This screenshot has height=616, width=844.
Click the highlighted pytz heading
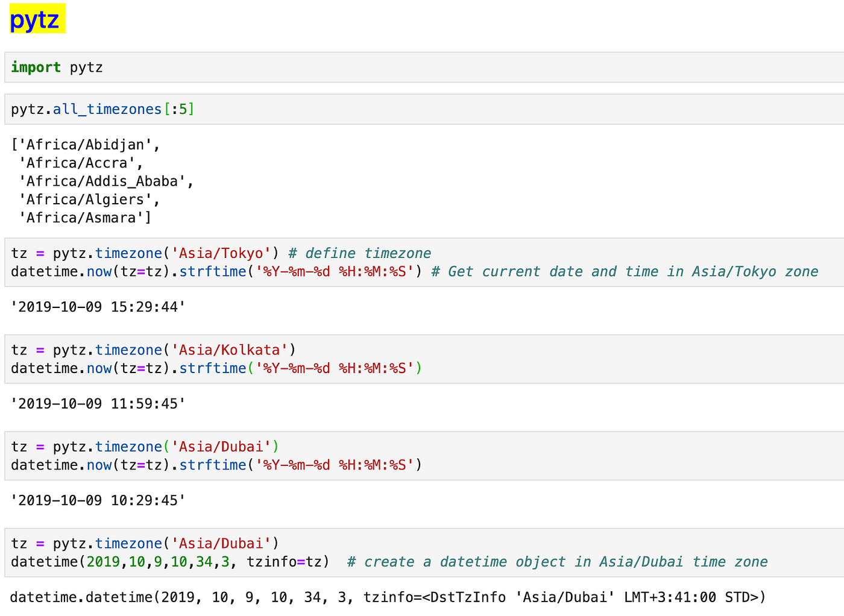(x=37, y=19)
